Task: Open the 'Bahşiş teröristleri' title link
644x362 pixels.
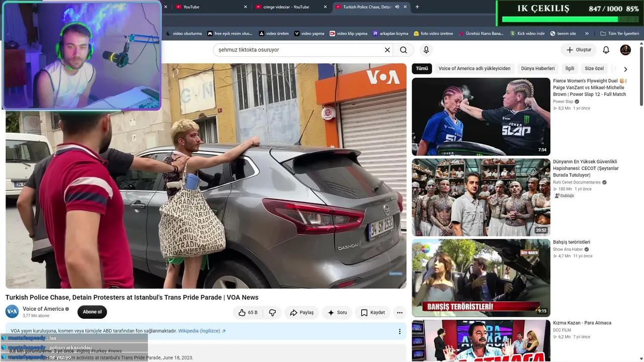Action: [572, 242]
